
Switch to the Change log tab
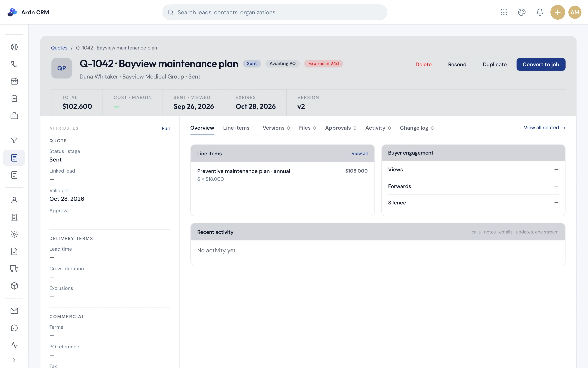[417, 128]
